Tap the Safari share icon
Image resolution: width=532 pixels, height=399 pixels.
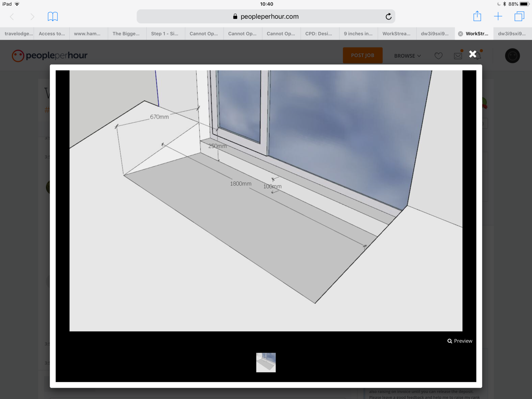pyautogui.click(x=477, y=16)
